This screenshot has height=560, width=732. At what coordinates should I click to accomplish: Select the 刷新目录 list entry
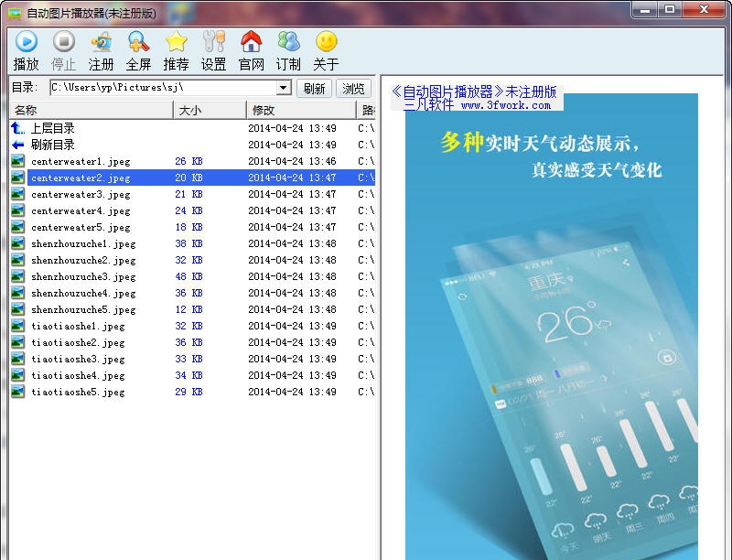click(x=53, y=145)
